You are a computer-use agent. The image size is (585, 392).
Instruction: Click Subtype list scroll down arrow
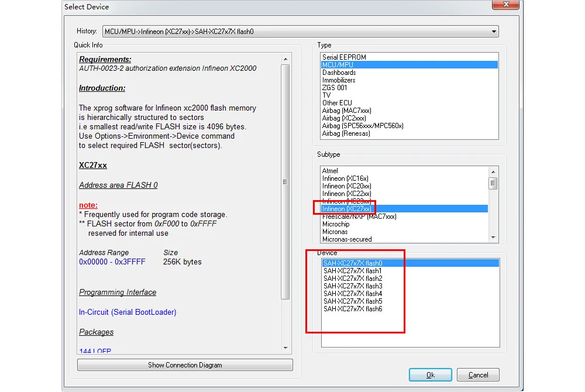tap(493, 238)
